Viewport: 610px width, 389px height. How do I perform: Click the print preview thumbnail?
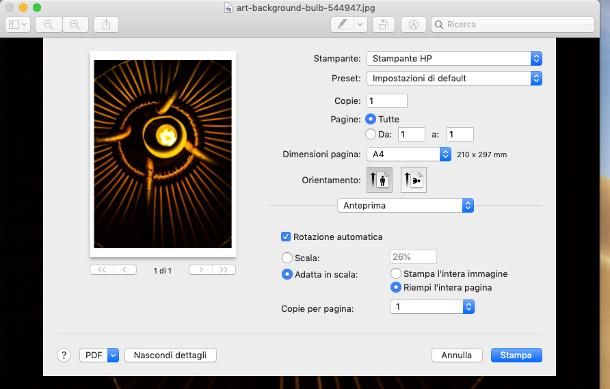(163, 154)
